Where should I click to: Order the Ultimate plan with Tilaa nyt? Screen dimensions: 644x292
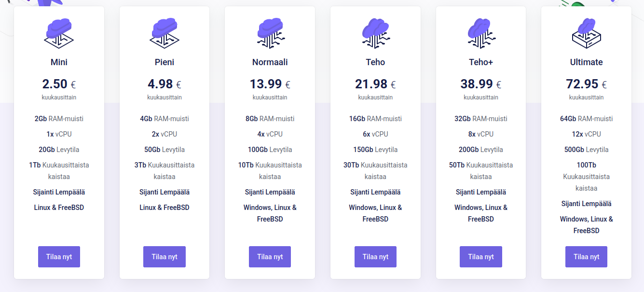(x=586, y=257)
